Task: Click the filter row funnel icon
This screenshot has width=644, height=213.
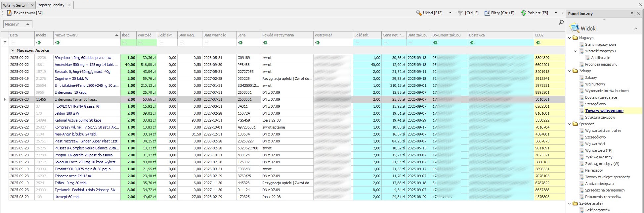Action: coord(5,42)
